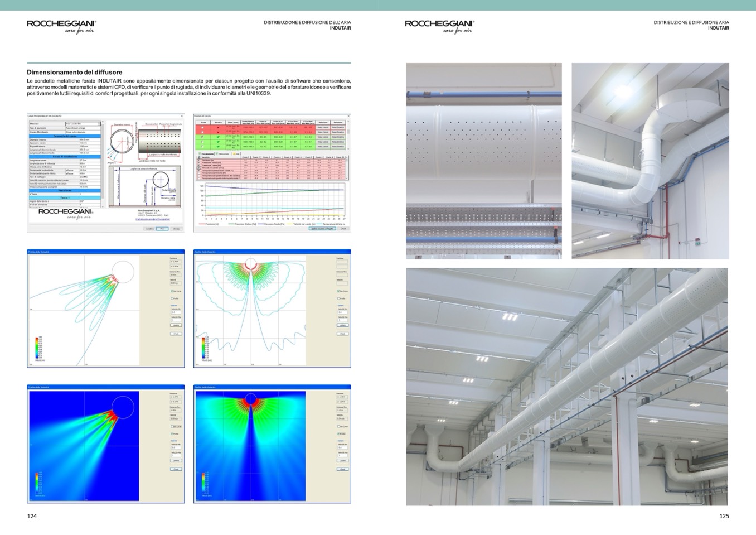Close the Risultati del calcolo window
This screenshot has width=756, height=535.
[348, 116]
